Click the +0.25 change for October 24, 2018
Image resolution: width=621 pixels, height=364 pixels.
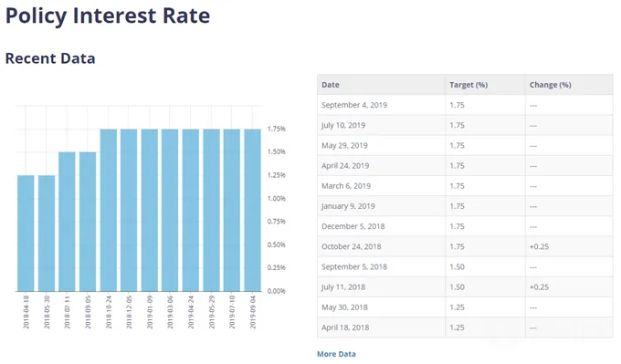pyautogui.click(x=539, y=246)
